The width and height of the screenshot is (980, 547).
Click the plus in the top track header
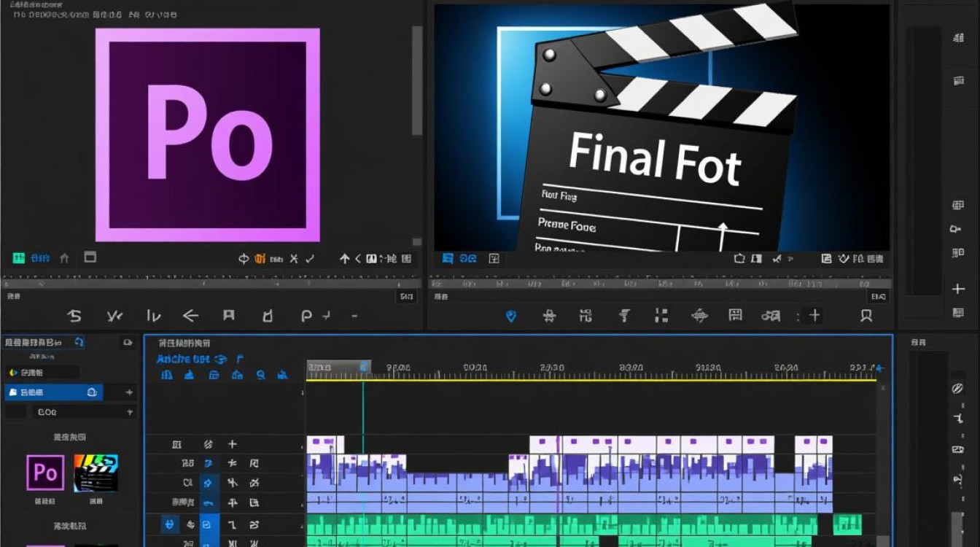tap(233, 444)
